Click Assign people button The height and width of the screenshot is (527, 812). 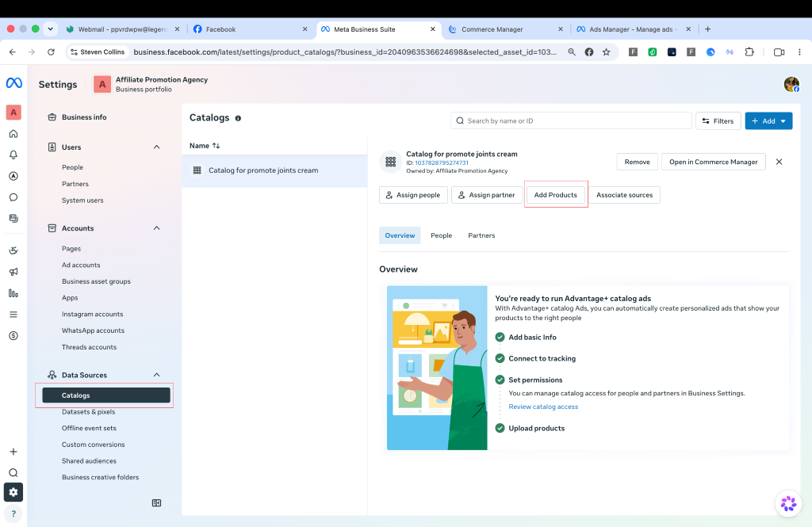pyautogui.click(x=413, y=195)
